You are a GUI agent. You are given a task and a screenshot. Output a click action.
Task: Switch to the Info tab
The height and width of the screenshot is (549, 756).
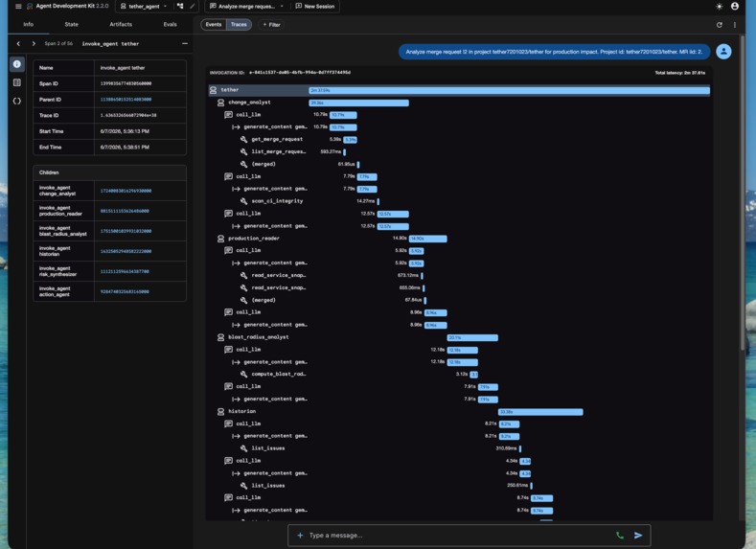[29, 24]
